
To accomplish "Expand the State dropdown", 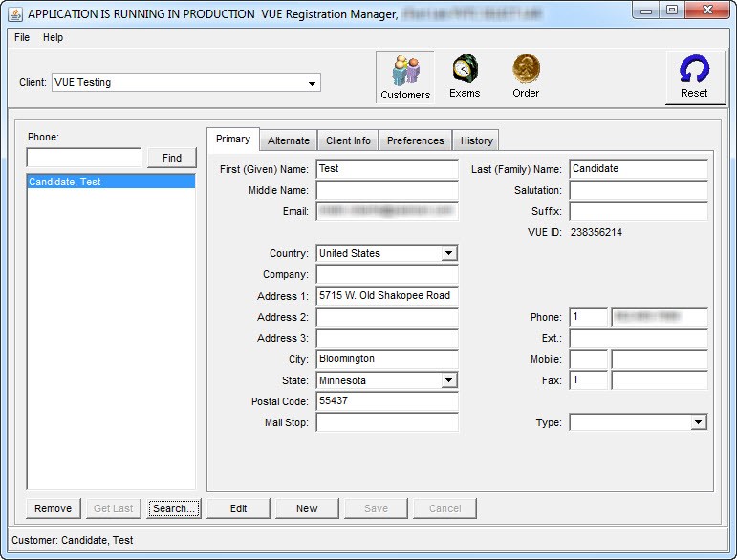I will click(448, 380).
